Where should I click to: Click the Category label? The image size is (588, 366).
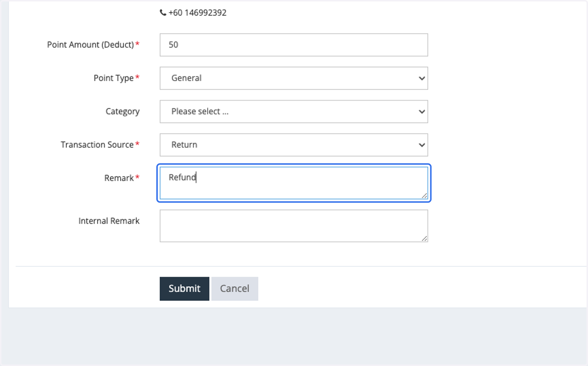[x=122, y=111]
